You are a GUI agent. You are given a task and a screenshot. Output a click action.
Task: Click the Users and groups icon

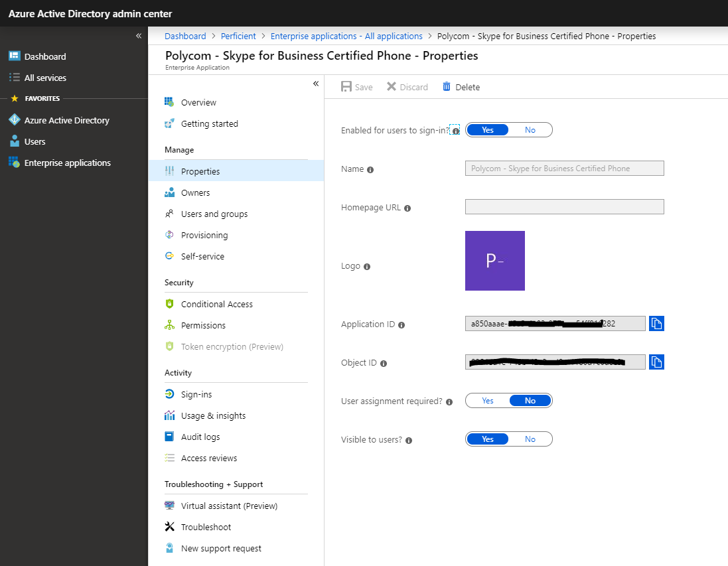click(169, 214)
